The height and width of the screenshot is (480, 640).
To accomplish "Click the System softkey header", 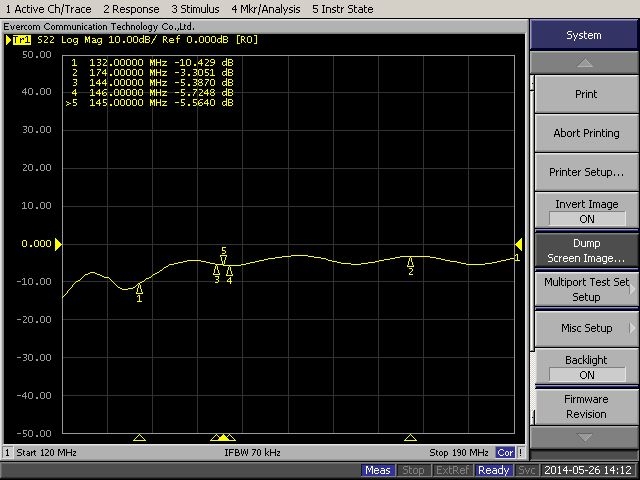I will [584, 35].
